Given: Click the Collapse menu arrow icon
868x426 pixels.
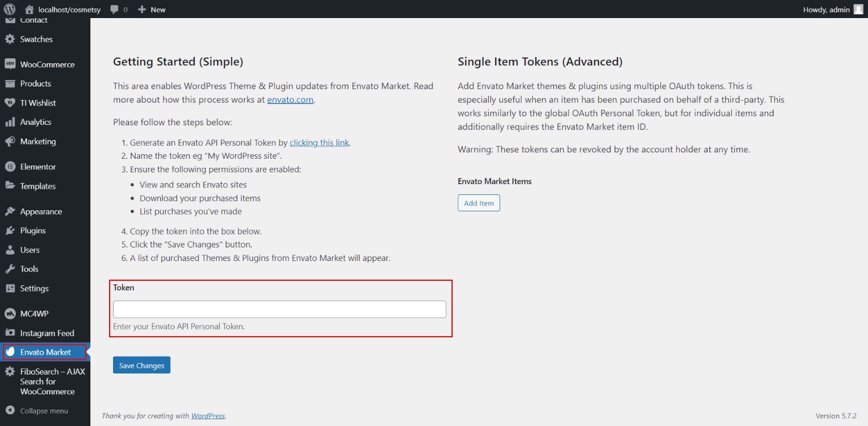Looking at the screenshot, I should 10,411.
